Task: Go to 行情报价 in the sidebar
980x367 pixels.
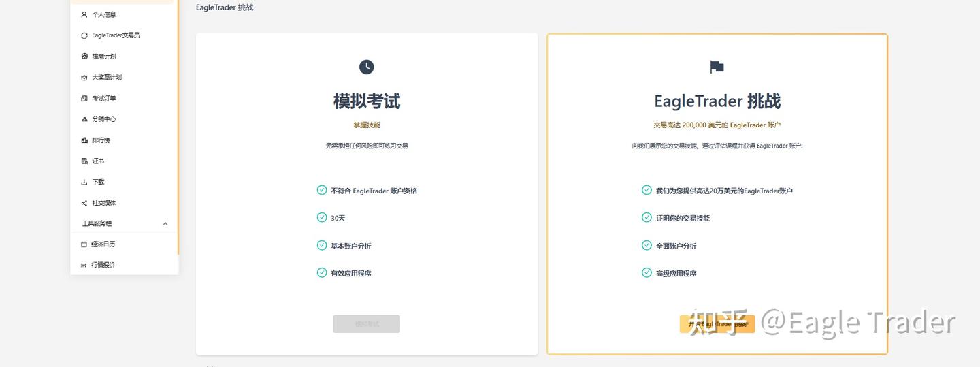Action: (103, 265)
